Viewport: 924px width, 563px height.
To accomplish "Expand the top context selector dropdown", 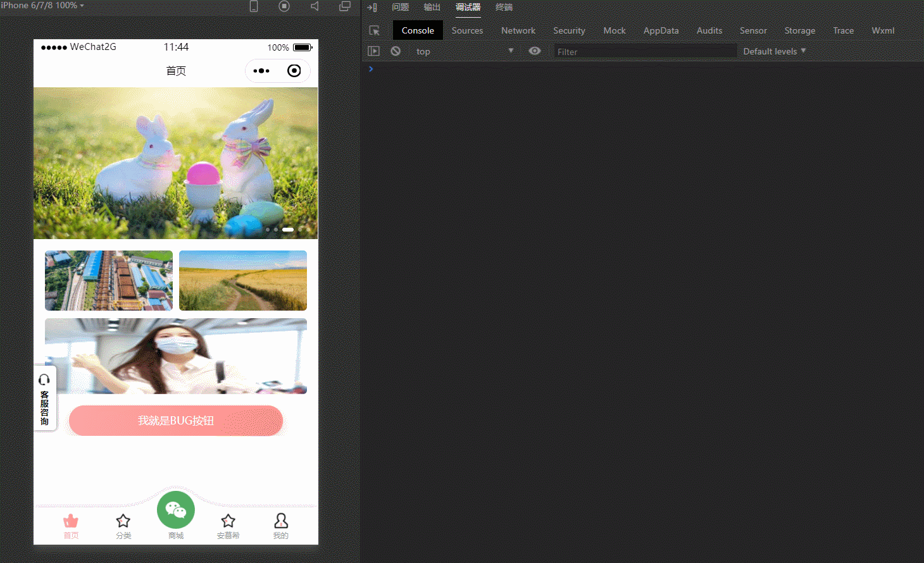I will (465, 51).
